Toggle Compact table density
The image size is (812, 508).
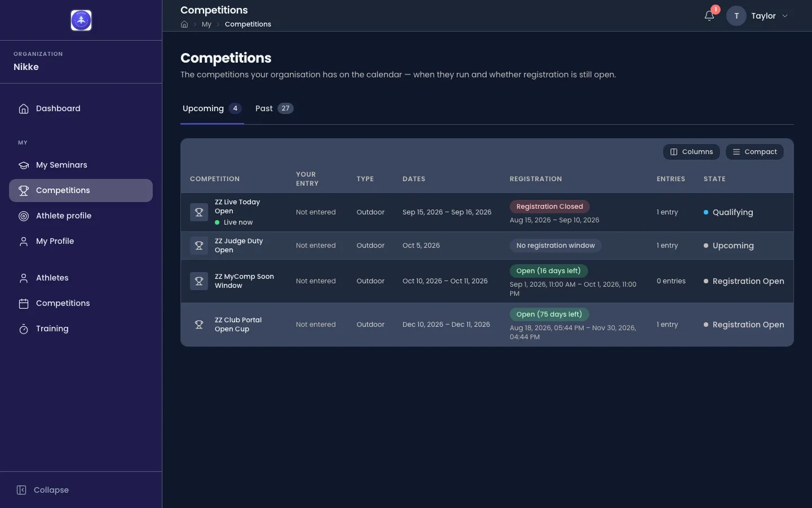(x=754, y=152)
